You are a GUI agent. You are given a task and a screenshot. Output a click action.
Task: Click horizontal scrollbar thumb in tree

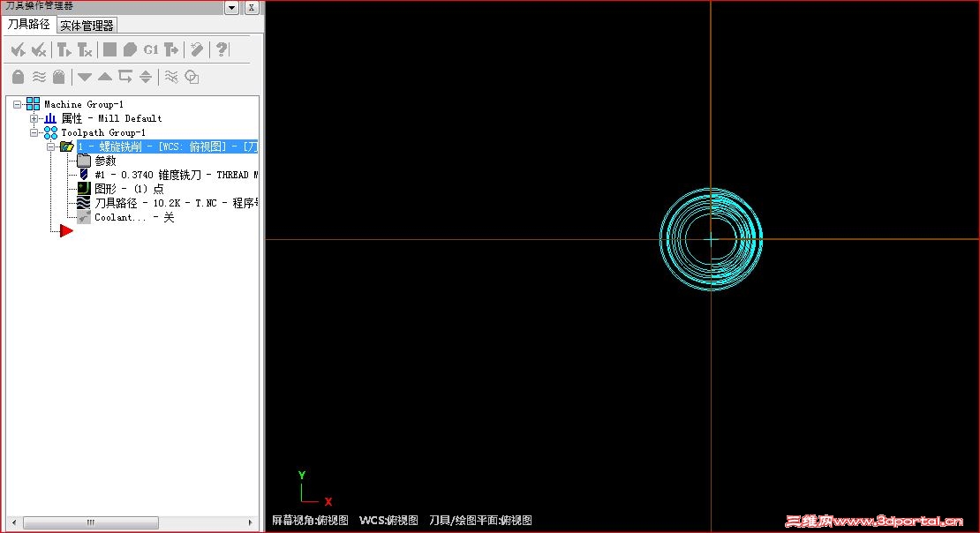point(91,522)
